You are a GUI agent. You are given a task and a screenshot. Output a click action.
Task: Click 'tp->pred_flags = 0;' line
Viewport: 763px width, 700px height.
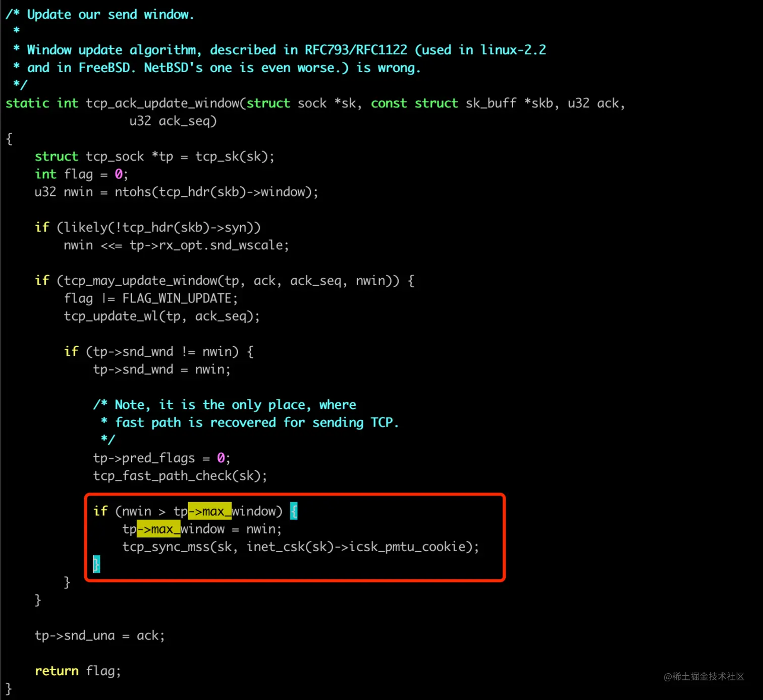click(161, 458)
